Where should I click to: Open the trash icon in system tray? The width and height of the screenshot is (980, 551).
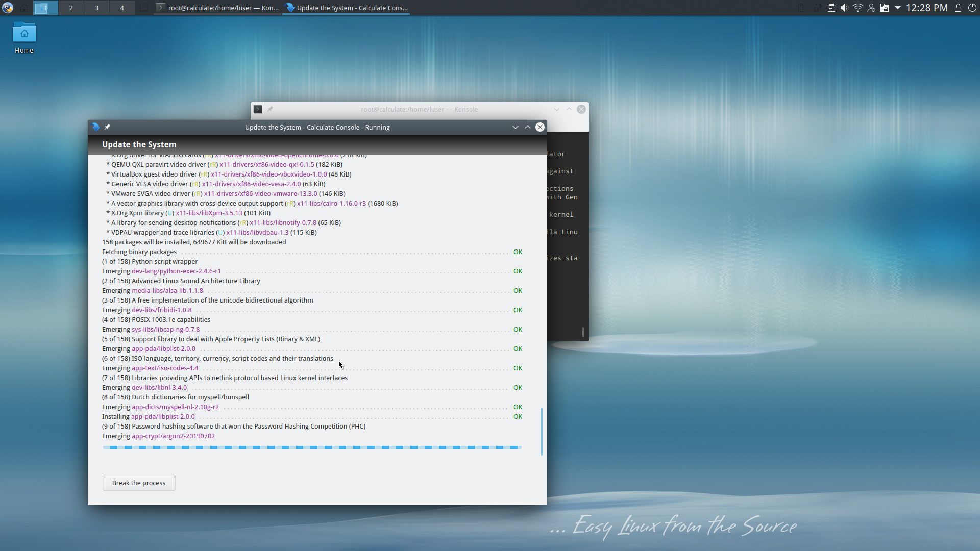point(801,8)
